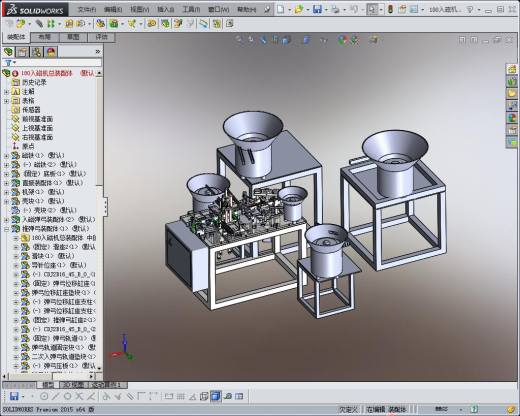Image resolution: width=520 pixels, height=416 pixels.
Task: Click the New document icon
Action: [x=281, y=9]
